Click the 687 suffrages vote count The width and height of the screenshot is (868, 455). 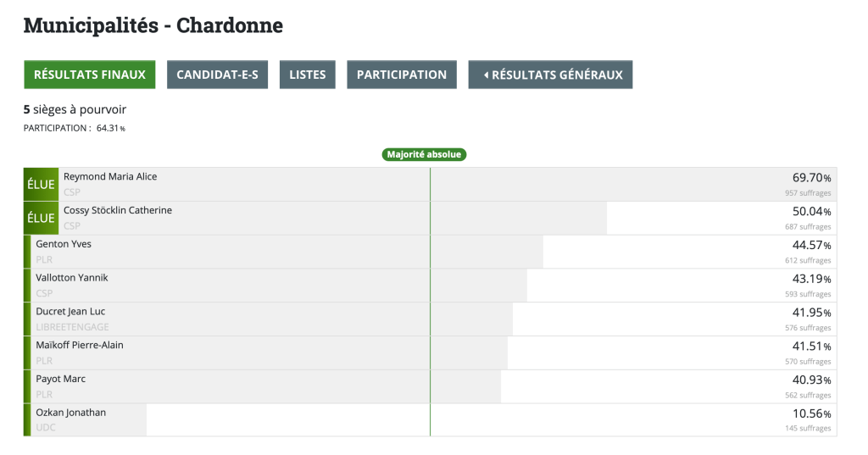tap(808, 227)
